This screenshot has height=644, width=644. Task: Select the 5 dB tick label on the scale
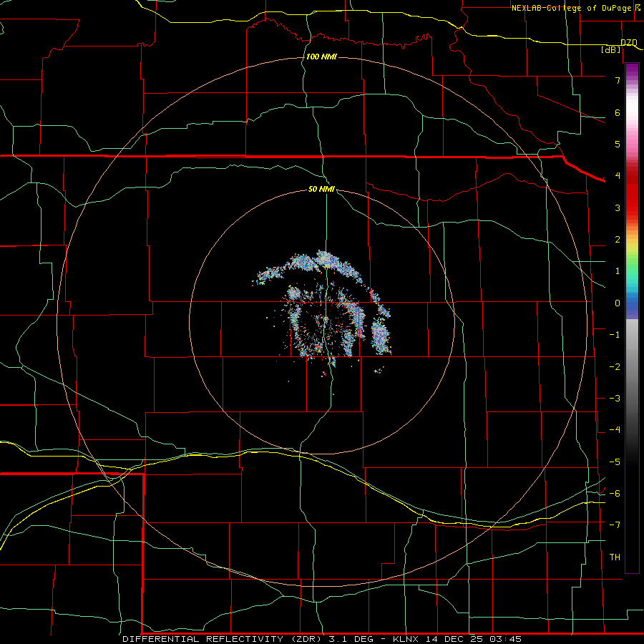point(618,144)
